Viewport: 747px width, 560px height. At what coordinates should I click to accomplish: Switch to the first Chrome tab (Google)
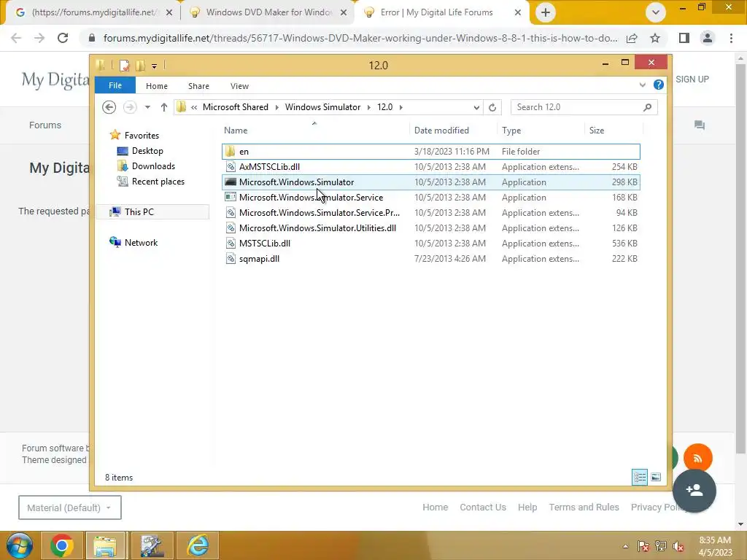pos(93,12)
